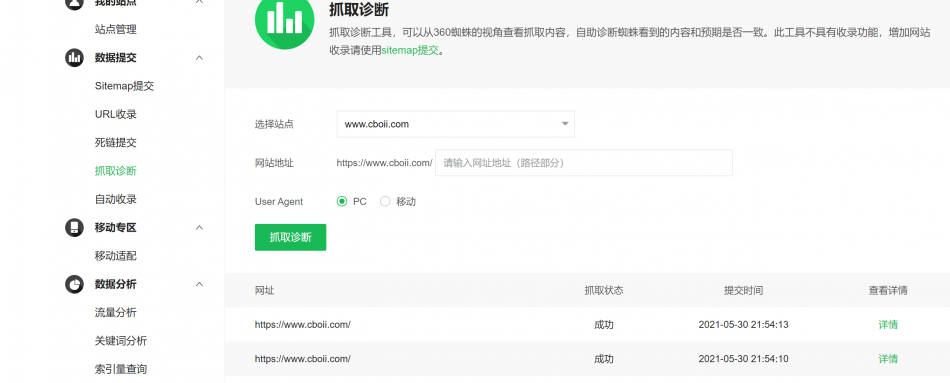Viewport: 950px width, 383px height.
Task: Collapse the 数据分析 section chevron
Action: (199, 284)
